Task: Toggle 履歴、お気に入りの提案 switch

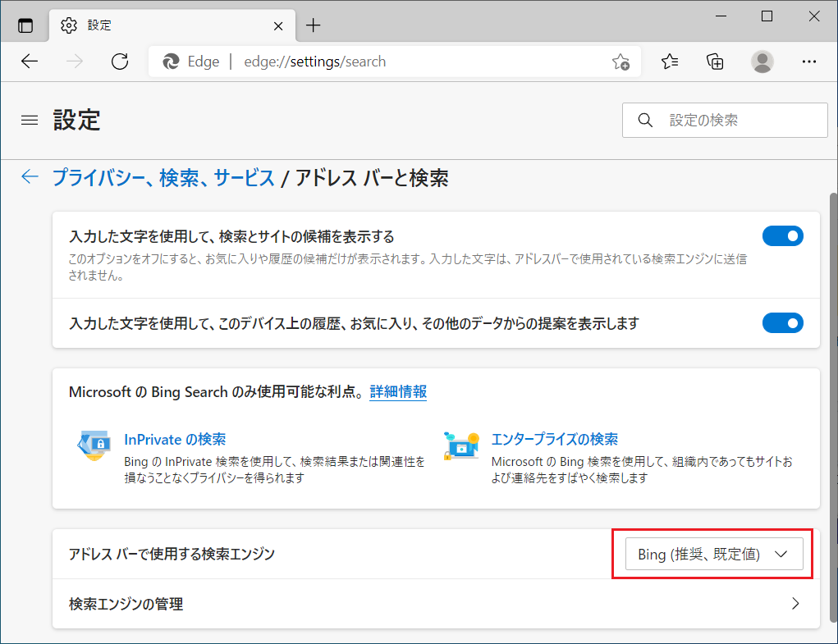Action: [x=782, y=323]
